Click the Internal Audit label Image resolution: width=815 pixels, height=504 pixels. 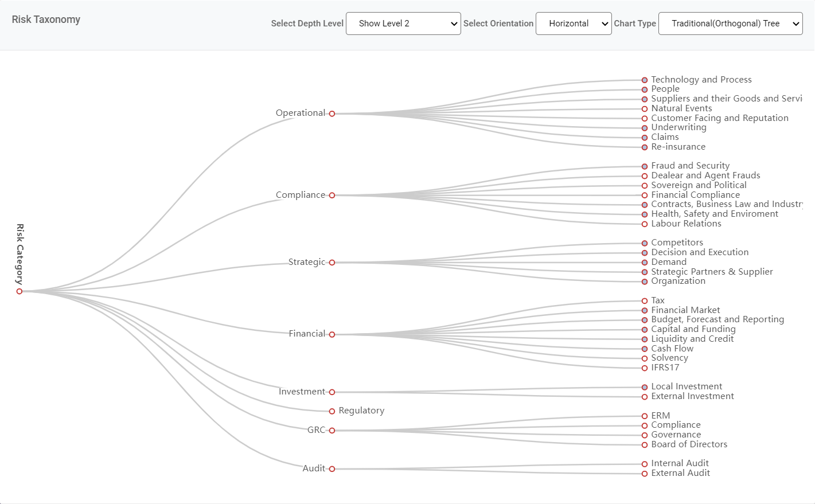click(680, 463)
